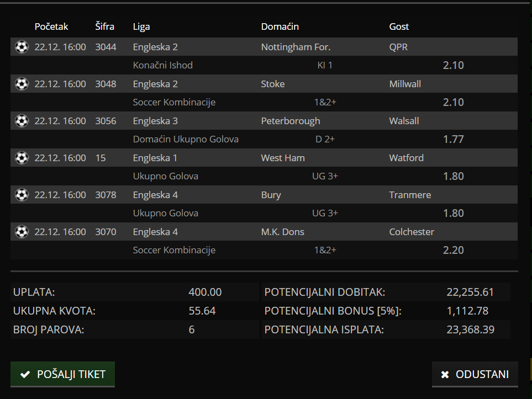Click the 1.80 odds under West Ham match

[454, 176]
